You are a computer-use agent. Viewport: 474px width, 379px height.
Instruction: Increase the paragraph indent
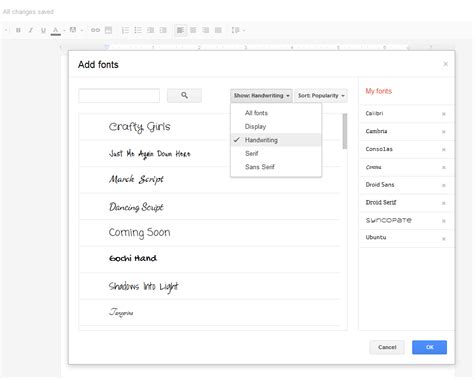[x=163, y=30]
